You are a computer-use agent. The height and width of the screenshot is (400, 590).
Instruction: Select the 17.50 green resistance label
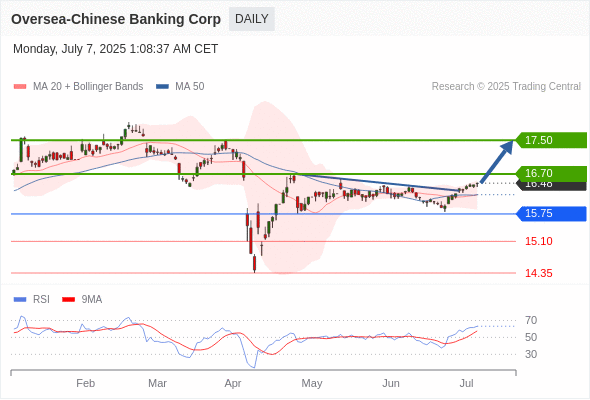coord(551,140)
